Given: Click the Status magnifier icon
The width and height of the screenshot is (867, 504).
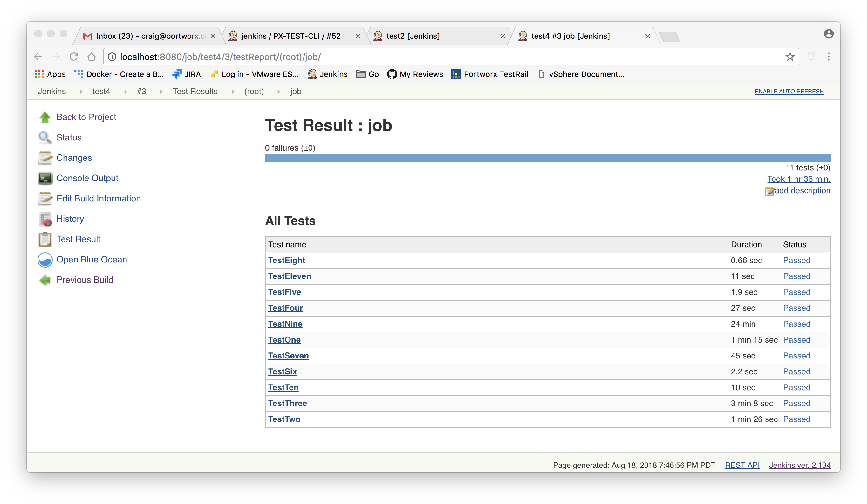Looking at the screenshot, I should 45,138.
